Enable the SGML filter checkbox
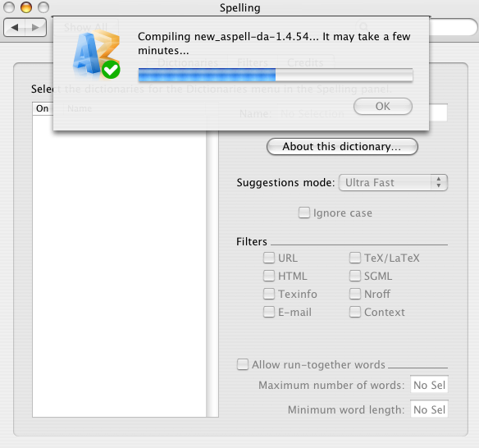 (x=355, y=276)
